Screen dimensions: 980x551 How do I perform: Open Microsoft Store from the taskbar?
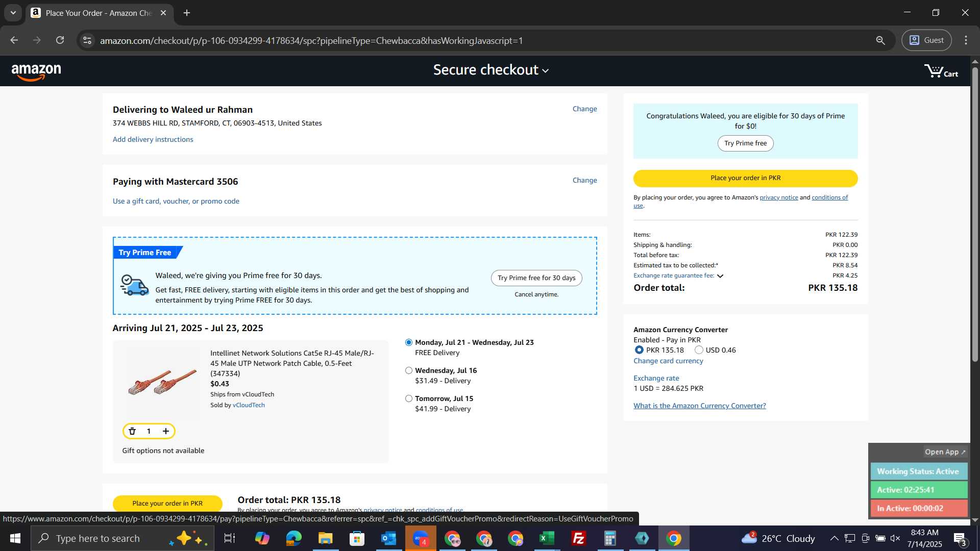pos(357,538)
